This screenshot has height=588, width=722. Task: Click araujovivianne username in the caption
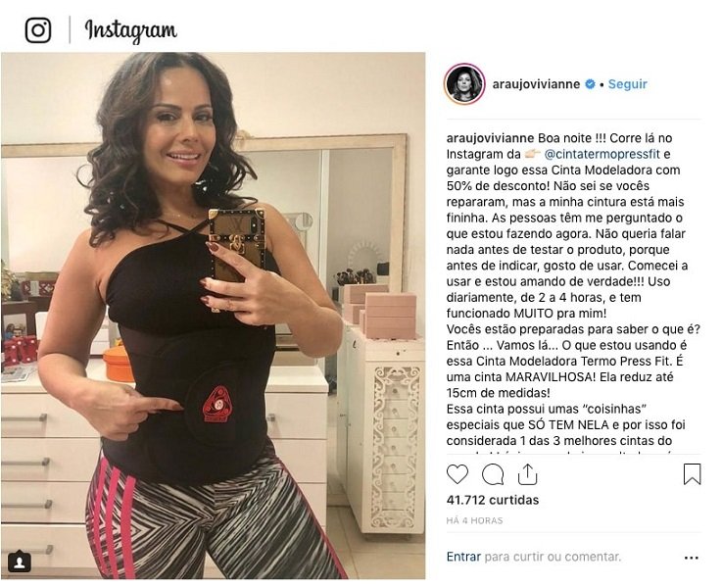(490, 138)
